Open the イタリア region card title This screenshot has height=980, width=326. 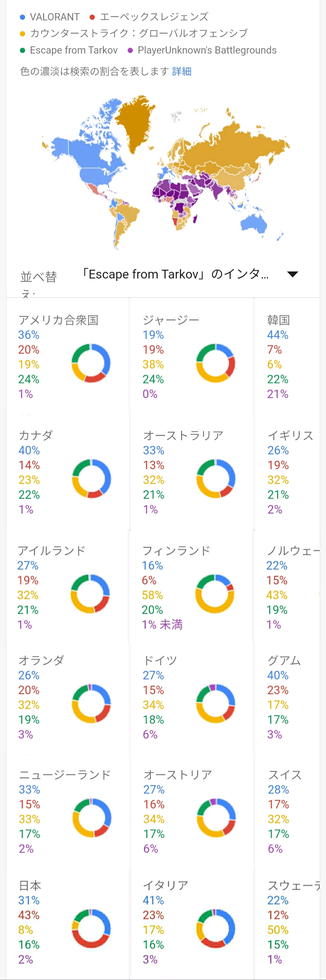point(165,885)
